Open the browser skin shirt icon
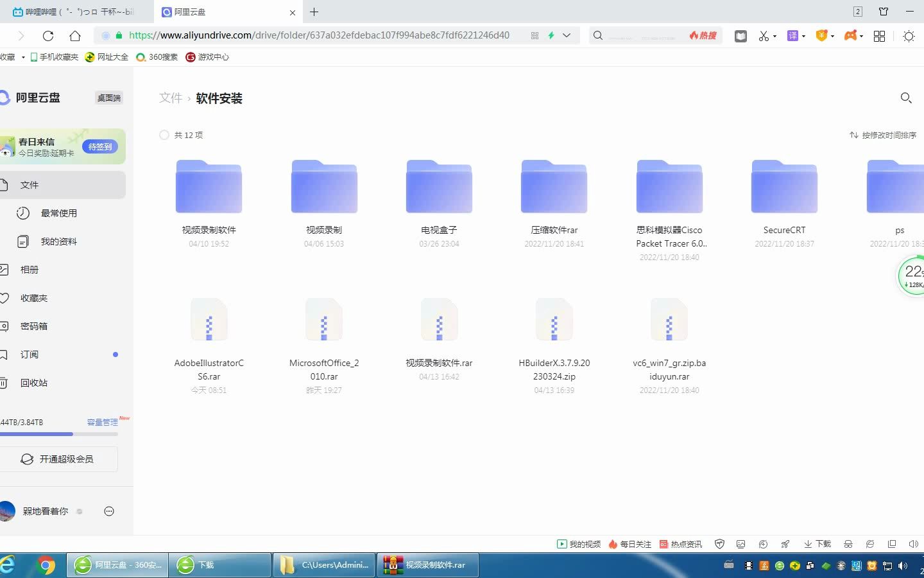 [x=884, y=12]
